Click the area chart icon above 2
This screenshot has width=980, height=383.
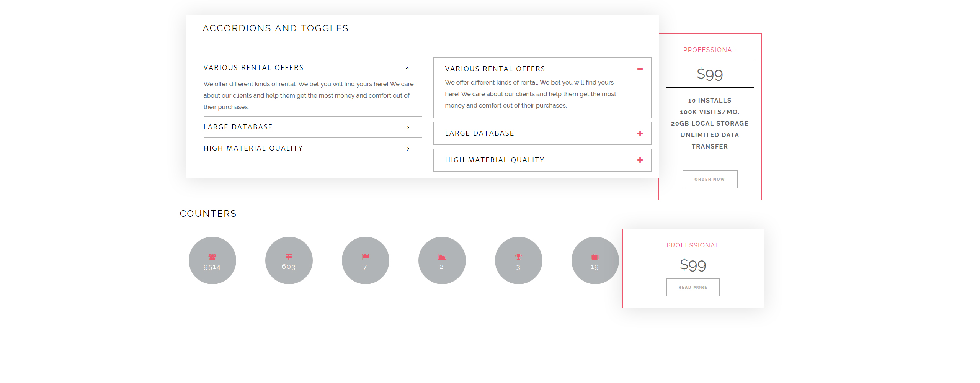(x=442, y=257)
